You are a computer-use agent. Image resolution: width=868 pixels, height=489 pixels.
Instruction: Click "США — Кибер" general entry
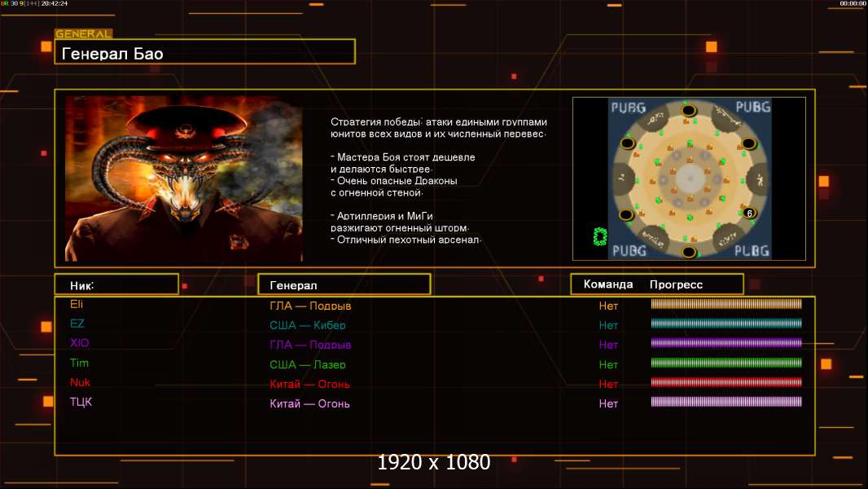tap(308, 325)
